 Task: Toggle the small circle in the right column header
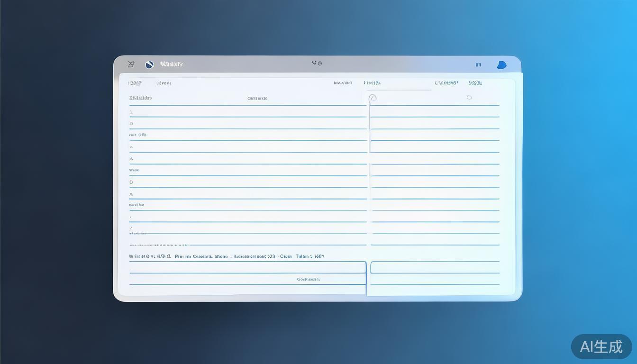click(469, 97)
